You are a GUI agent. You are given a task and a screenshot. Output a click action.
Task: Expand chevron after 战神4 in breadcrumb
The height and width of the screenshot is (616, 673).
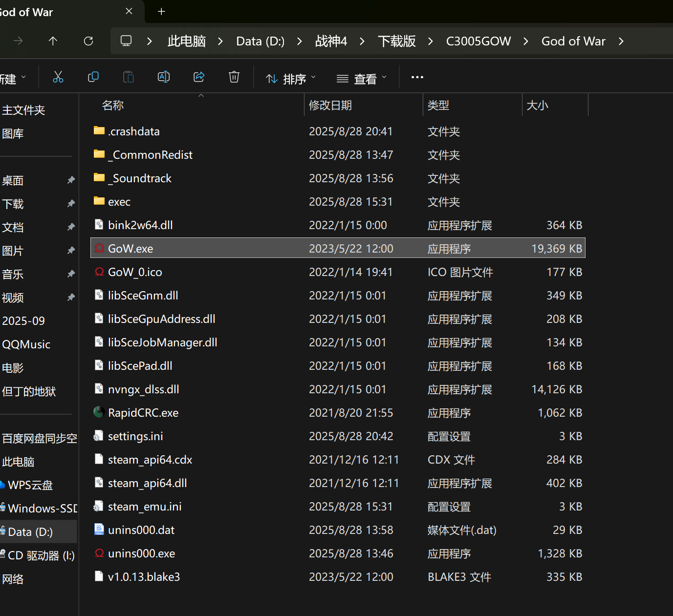pyautogui.click(x=362, y=42)
